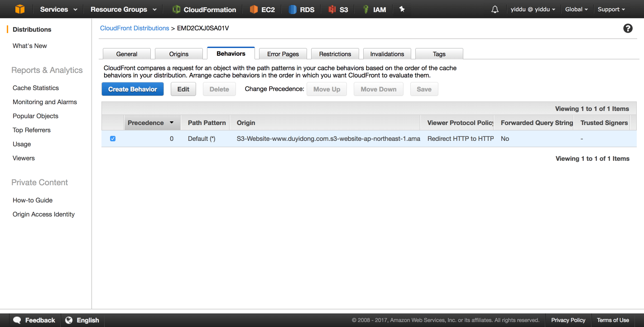Click the 'Redirect HTTP to HTTP' cell
The image size is (644, 327).
tap(461, 139)
